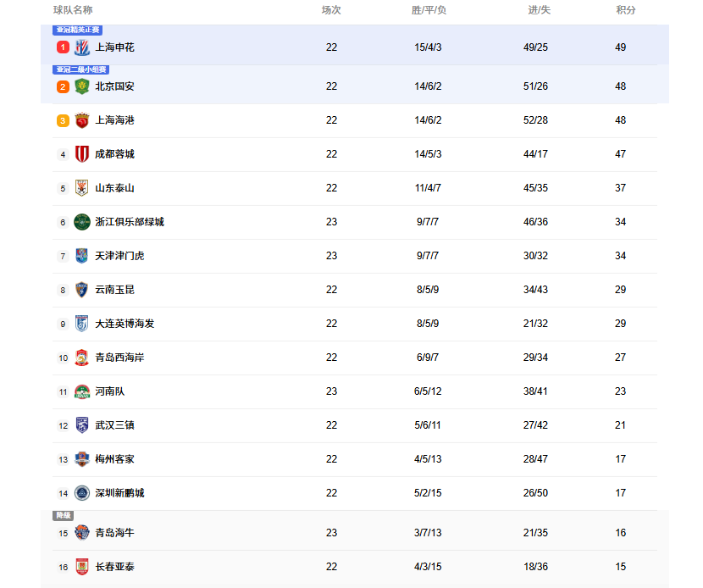Screen dimensions: 703x588
Task: Click the Changchun Yatai (长春亚泰) team badge
Action: (82, 567)
